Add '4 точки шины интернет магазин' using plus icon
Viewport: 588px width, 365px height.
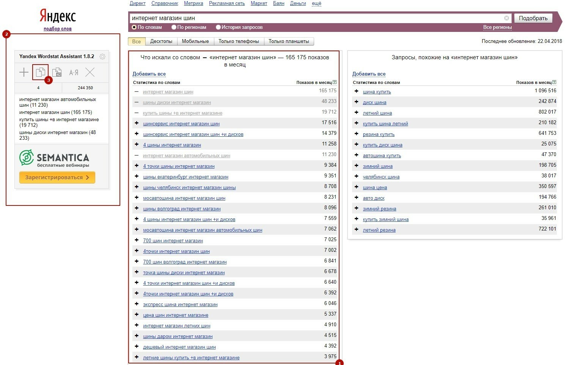point(137,166)
